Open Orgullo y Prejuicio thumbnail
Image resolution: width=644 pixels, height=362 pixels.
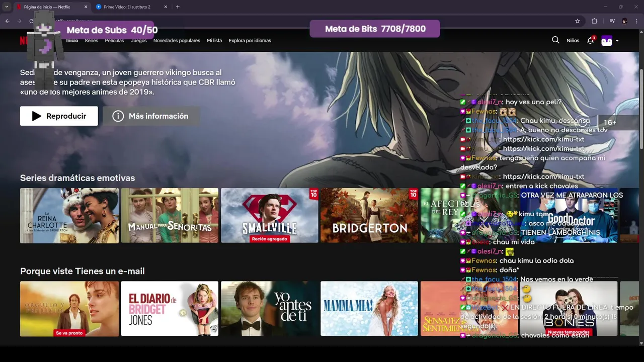click(x=69, y=309)
